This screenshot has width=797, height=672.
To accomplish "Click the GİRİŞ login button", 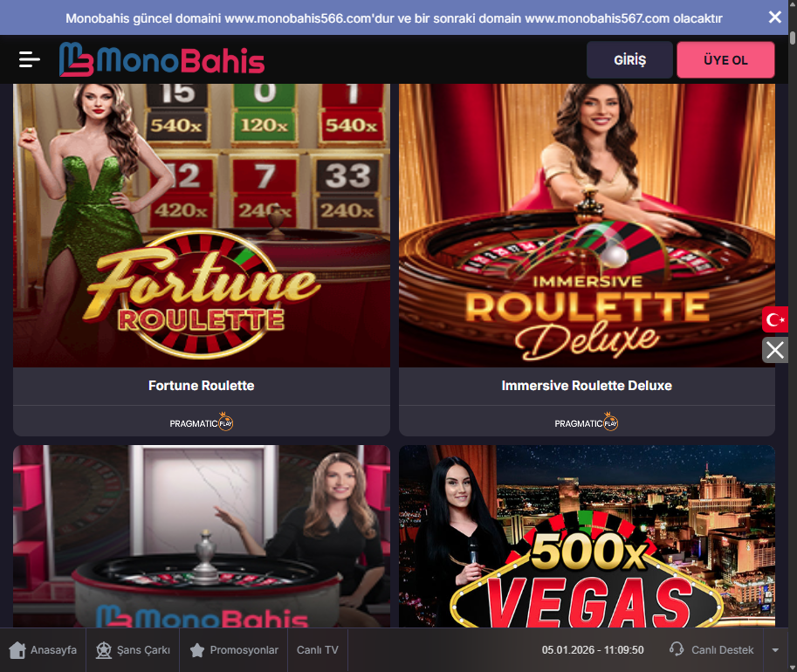I will pos(629,60).
